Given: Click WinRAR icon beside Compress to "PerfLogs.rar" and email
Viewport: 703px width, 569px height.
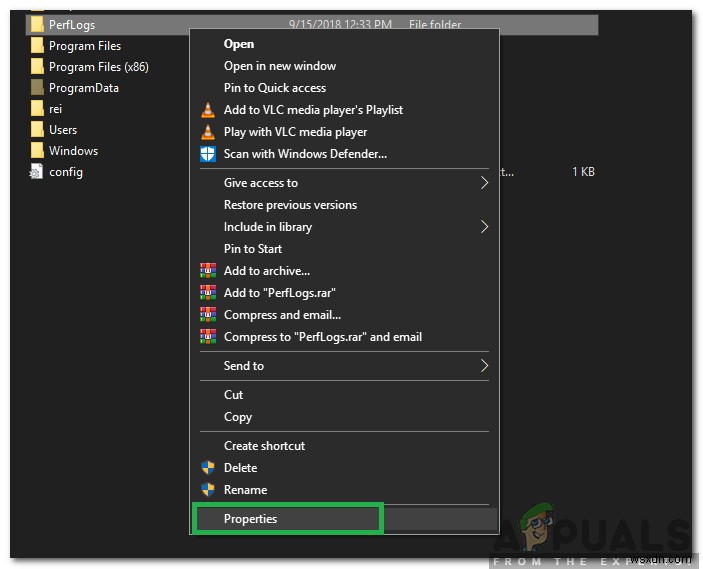Looking at the screenshot, I should pos(208,336).
